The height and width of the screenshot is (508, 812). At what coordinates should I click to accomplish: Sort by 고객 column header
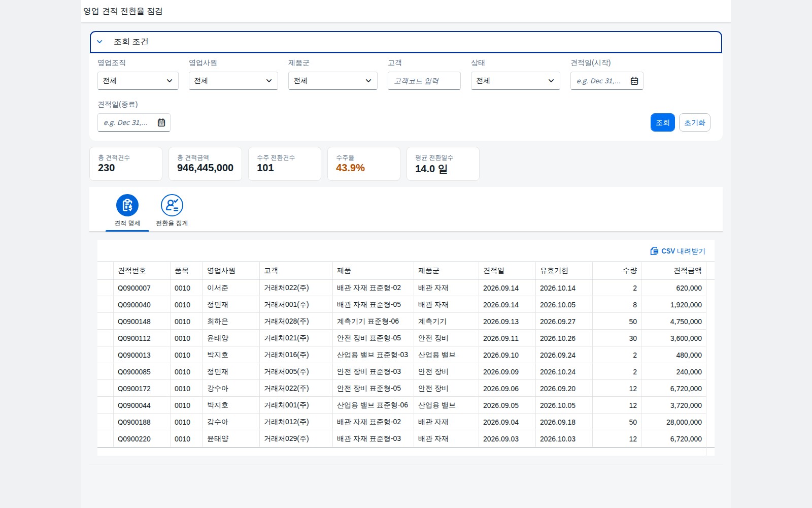(296, 271)
